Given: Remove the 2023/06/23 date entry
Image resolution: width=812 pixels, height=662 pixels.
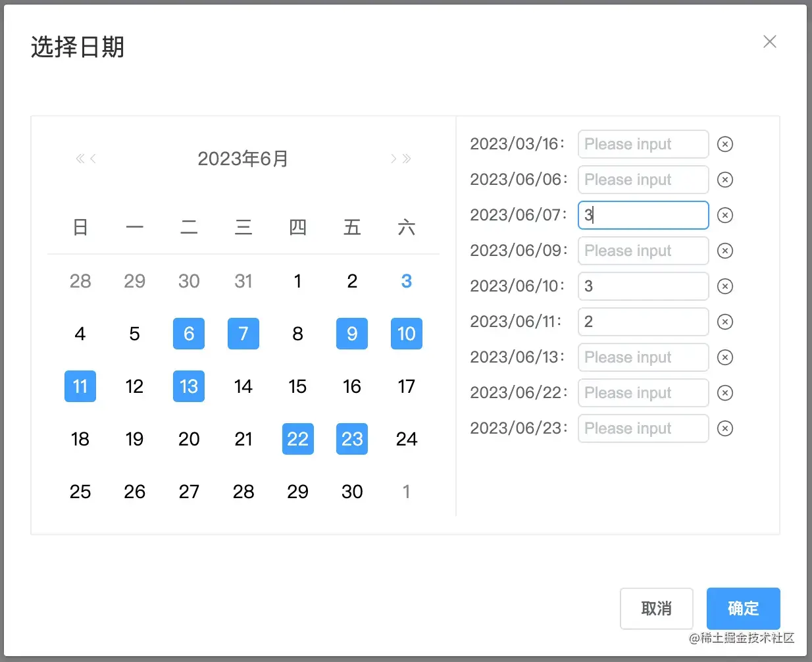Looking at the screenshot, I should click(x=724, y=428).
